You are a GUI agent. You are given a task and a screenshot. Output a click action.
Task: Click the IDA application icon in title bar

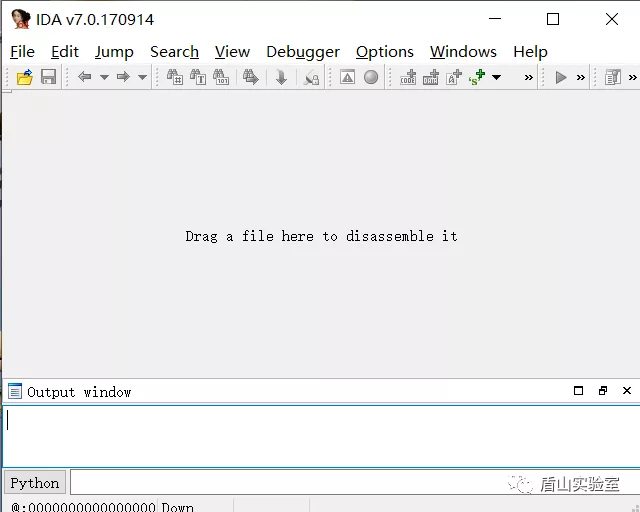[20, 19]
